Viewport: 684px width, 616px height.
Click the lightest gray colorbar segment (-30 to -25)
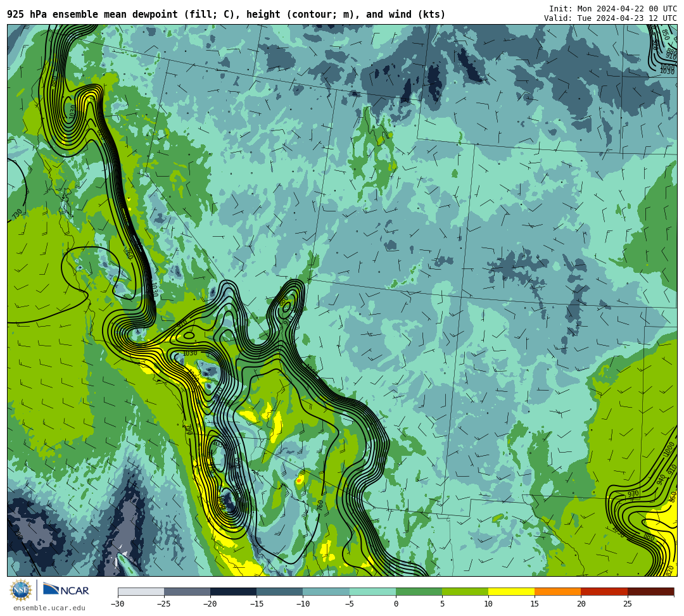[x=141, y=591]
